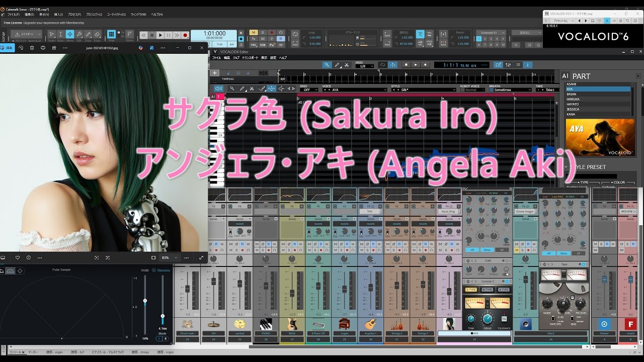Viewport: 644px width, 362px height.
Task: Open the GRID OFF dropdown in part editor
Action: (309, 89)
